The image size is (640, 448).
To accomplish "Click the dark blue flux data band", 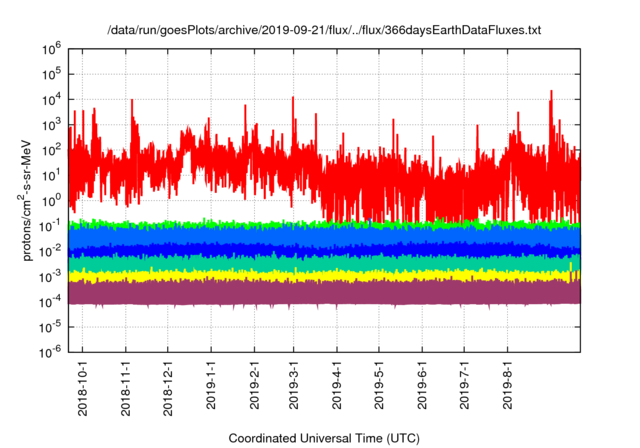I will pyautogui.click(x=324, y=250).
